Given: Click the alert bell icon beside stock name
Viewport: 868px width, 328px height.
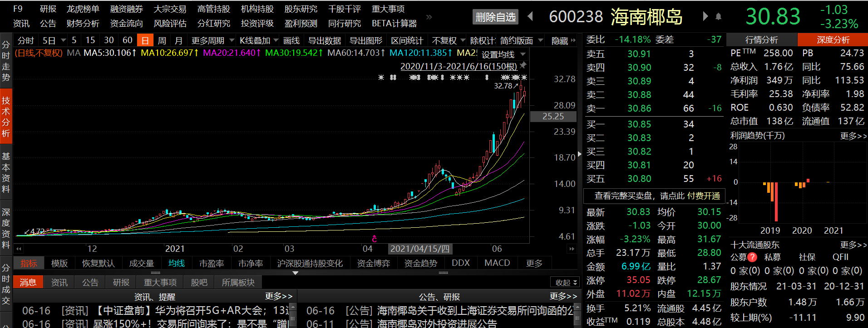Looking at the screenshot, I should tap(718, 17).
